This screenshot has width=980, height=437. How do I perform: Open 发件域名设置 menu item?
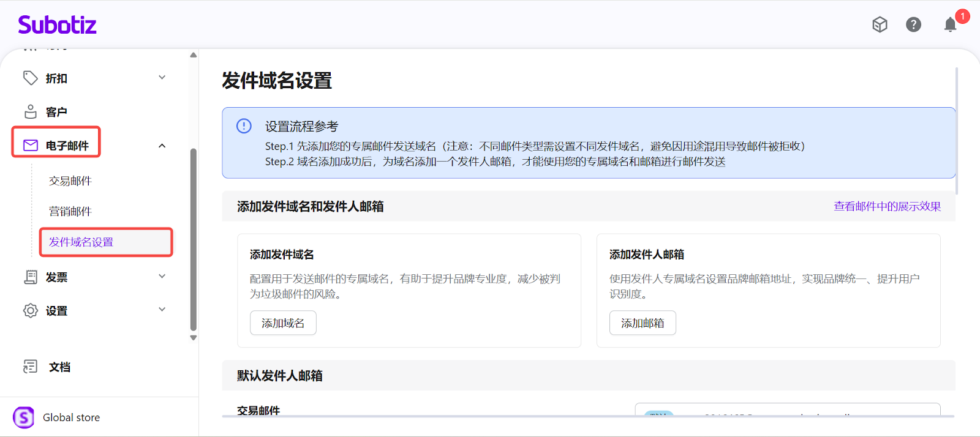(x=81, y=242)
